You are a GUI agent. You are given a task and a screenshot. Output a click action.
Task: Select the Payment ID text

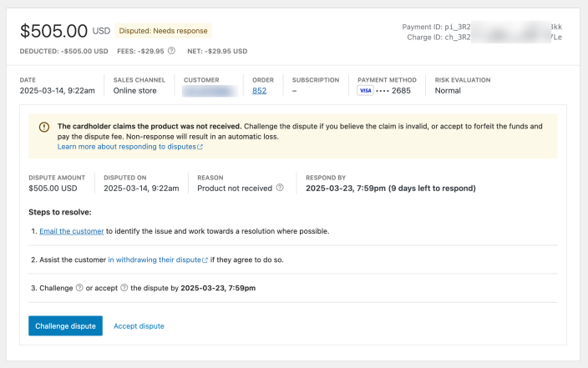coord(482,27)
